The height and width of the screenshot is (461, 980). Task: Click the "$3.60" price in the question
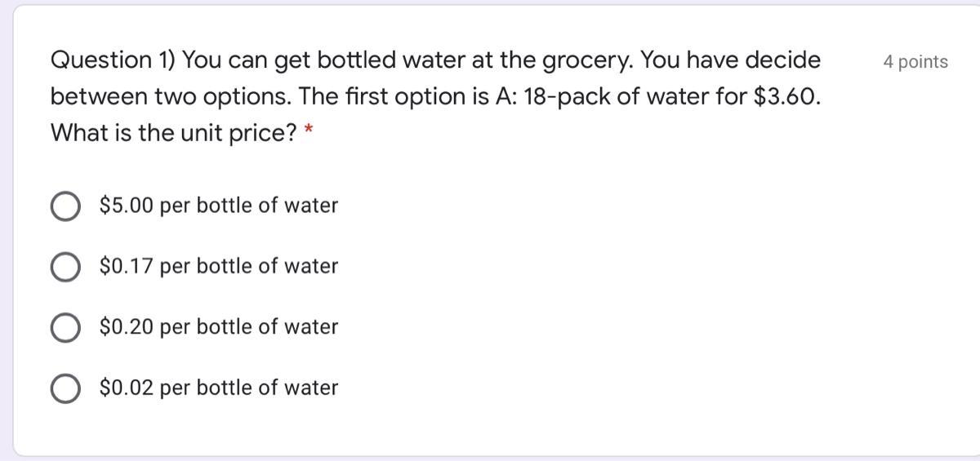[x=785, y=97]
